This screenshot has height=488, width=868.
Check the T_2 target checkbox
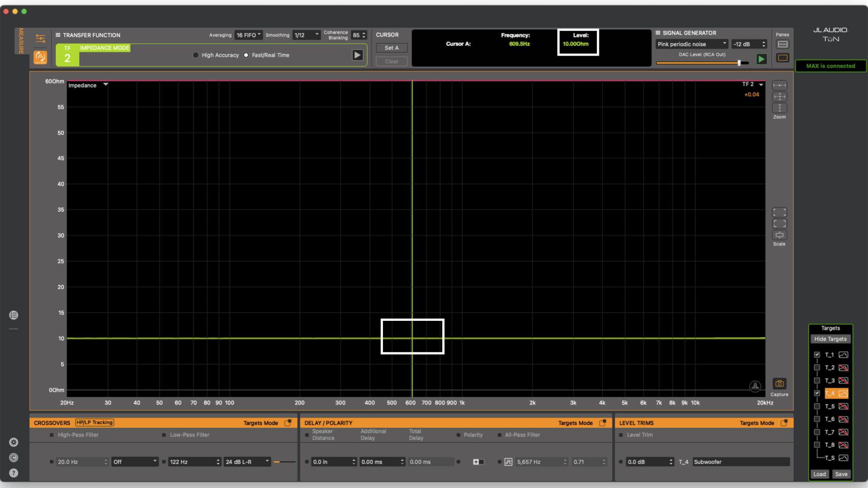tap(817, 368)
